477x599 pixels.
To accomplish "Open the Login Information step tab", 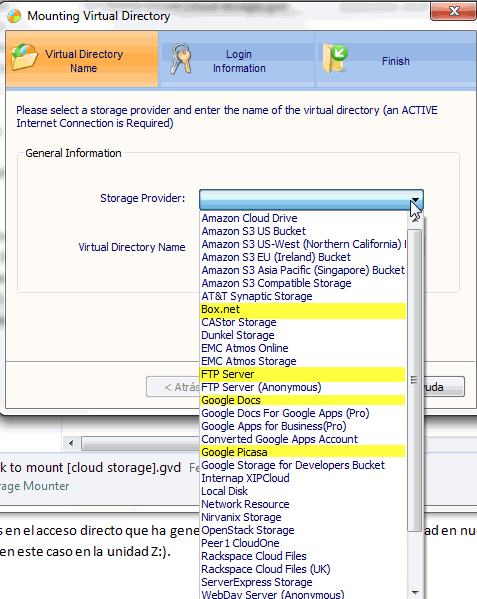I will (237, 59).
